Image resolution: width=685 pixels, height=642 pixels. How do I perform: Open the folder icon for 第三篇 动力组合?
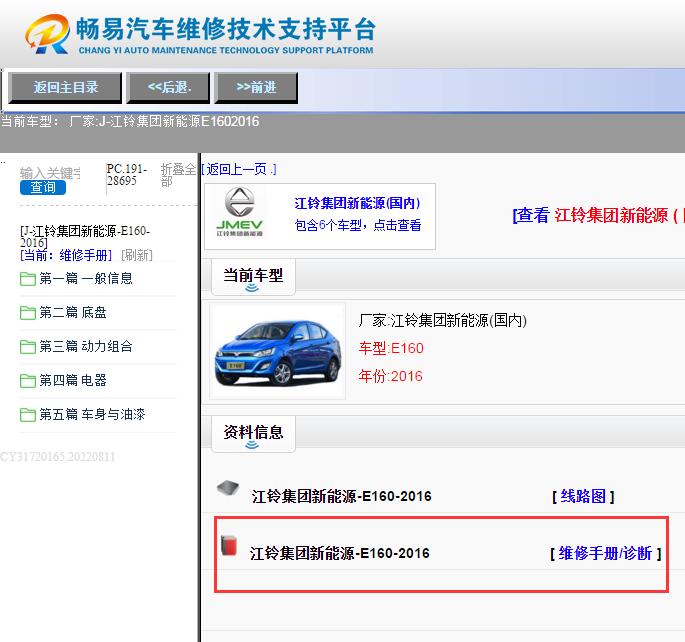(x=28, y=347)
